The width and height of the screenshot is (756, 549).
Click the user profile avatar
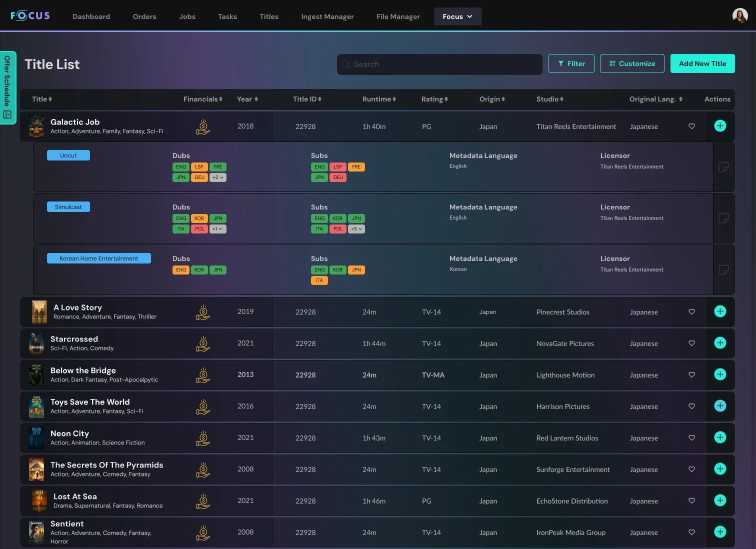tap(739, 16)
